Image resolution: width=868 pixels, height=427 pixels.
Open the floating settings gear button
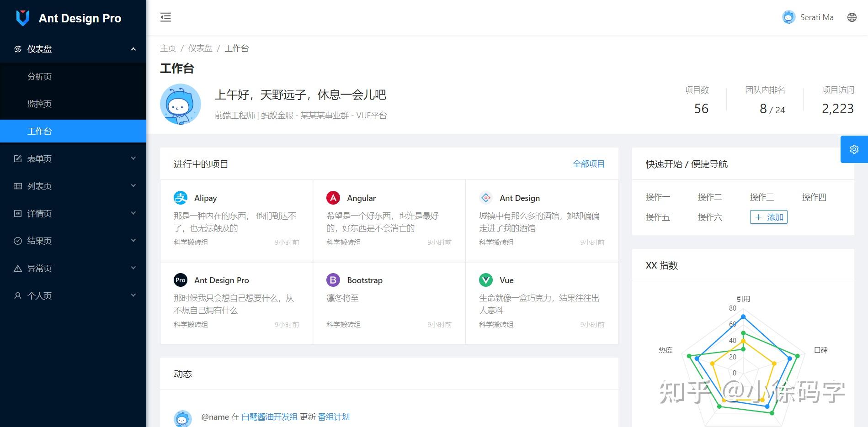click(x=854, y=149)
